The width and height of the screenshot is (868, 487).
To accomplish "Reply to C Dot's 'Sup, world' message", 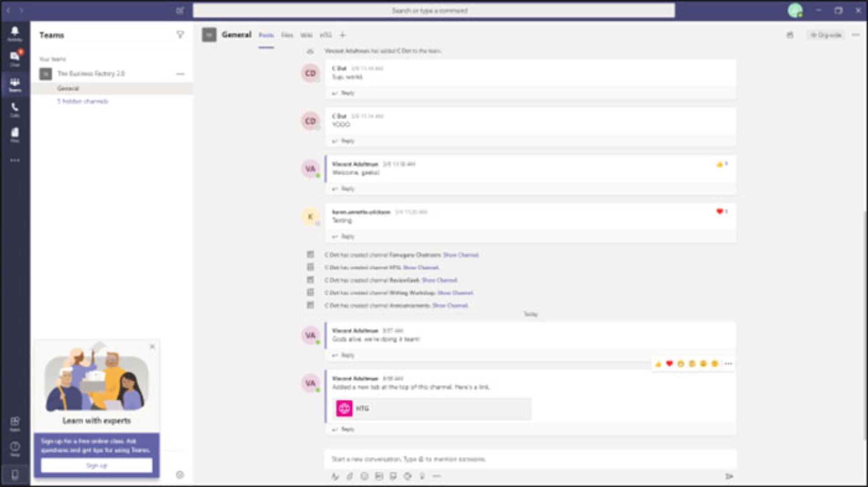I will coord(344,93).
